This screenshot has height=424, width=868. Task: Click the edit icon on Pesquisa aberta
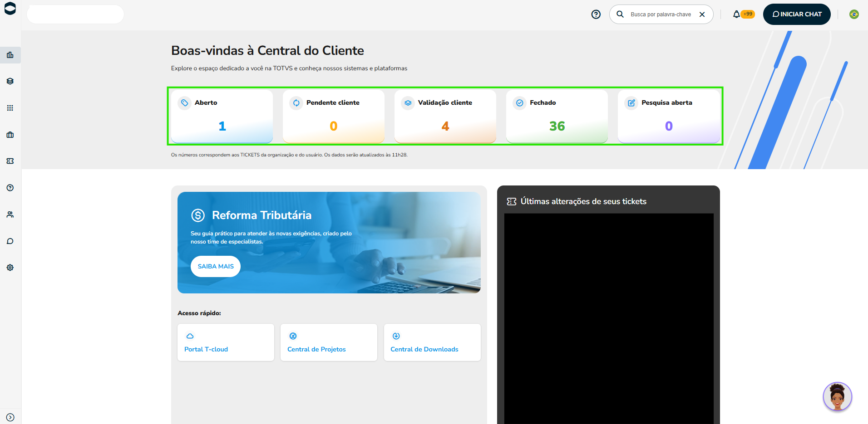(x=631, y=103)
